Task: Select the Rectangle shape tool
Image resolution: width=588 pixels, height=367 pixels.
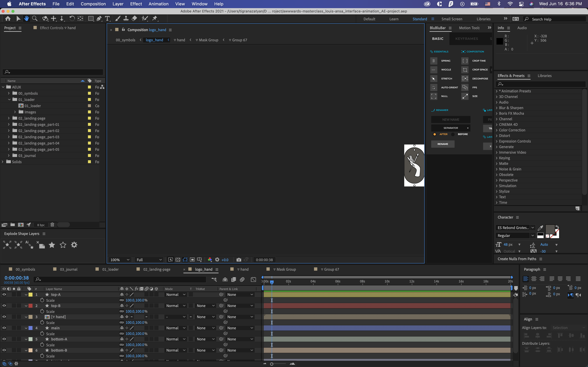Action: [x=91, y=19]
